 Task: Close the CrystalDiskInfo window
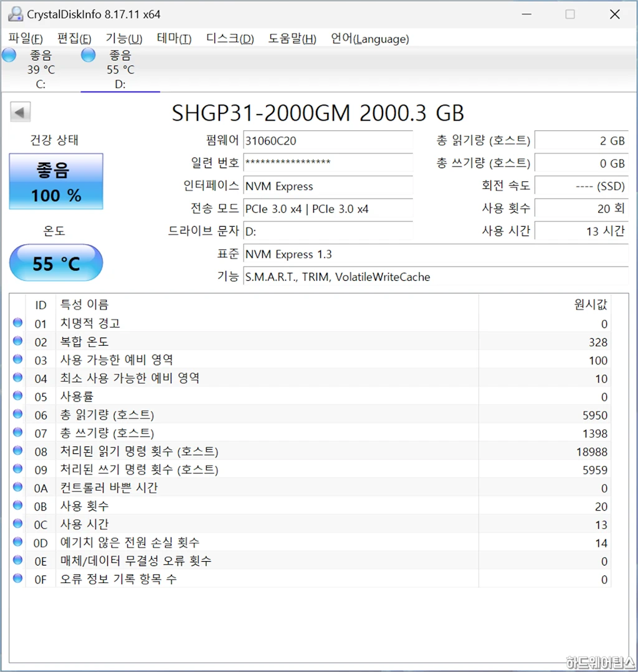615,14
